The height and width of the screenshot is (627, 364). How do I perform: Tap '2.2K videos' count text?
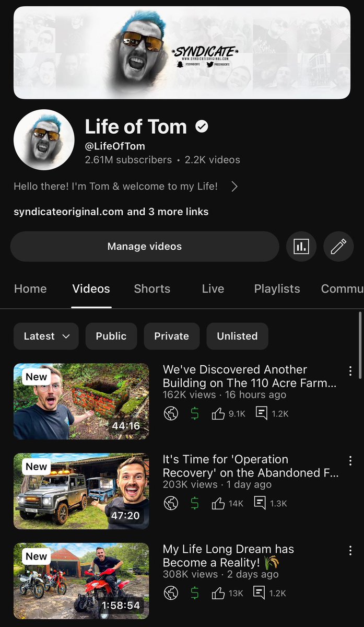213,160
